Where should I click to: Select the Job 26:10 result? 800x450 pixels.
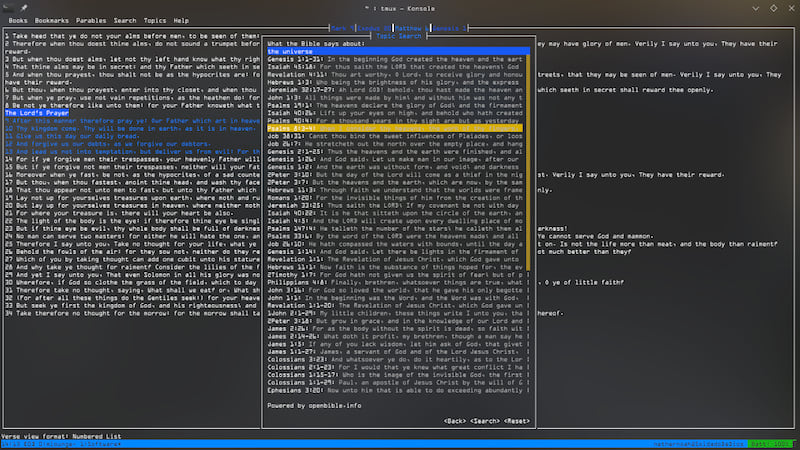[x=395, y=244]
